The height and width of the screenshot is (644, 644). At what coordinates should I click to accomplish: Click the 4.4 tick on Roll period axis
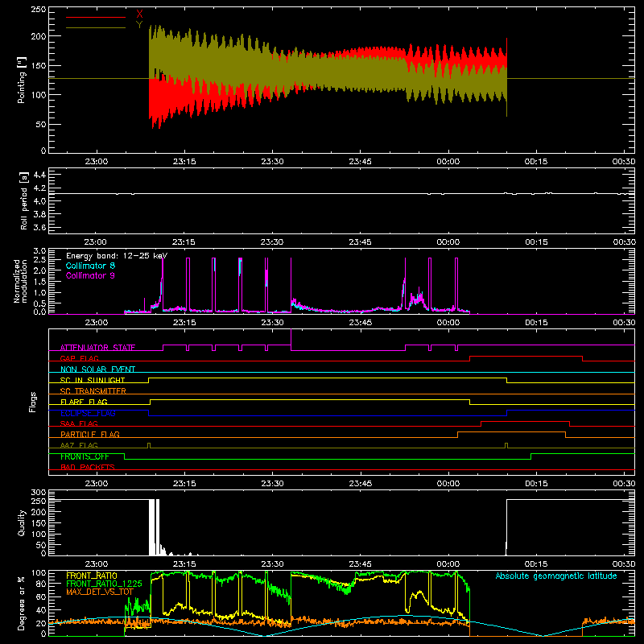39,175
